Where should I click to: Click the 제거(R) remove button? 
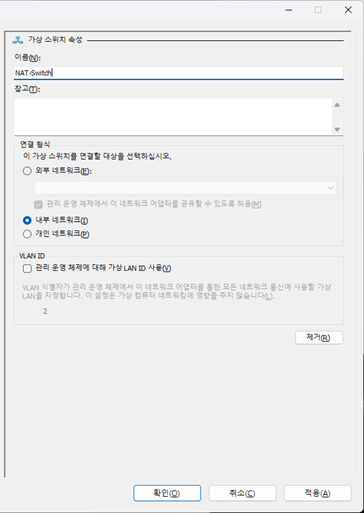[x=319, y=338]
